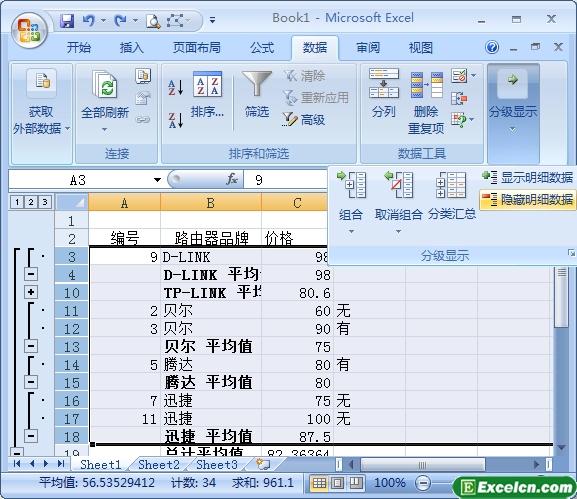Open the 审阅 tab

[368, 48]
